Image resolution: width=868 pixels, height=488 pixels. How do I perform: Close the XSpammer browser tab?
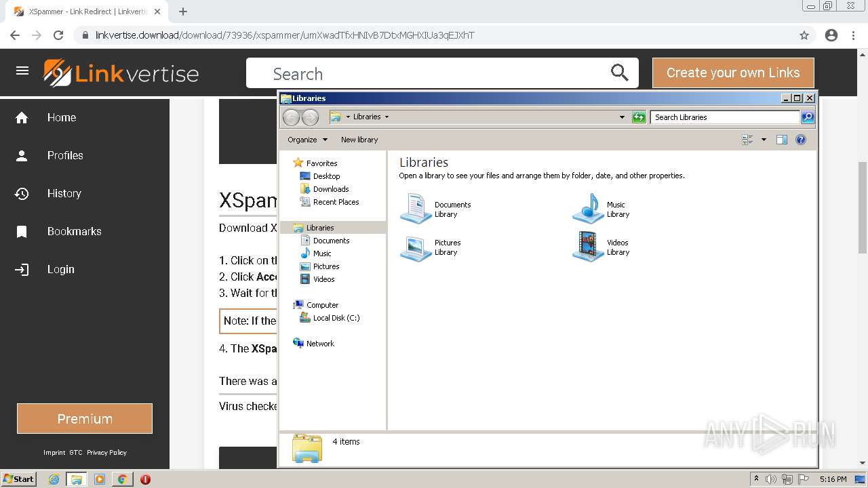157,12
